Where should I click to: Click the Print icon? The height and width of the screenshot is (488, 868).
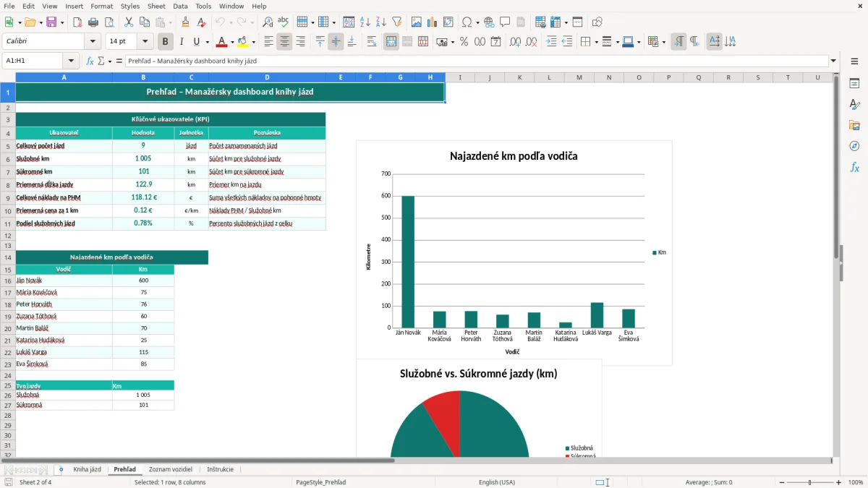[93, 22]
